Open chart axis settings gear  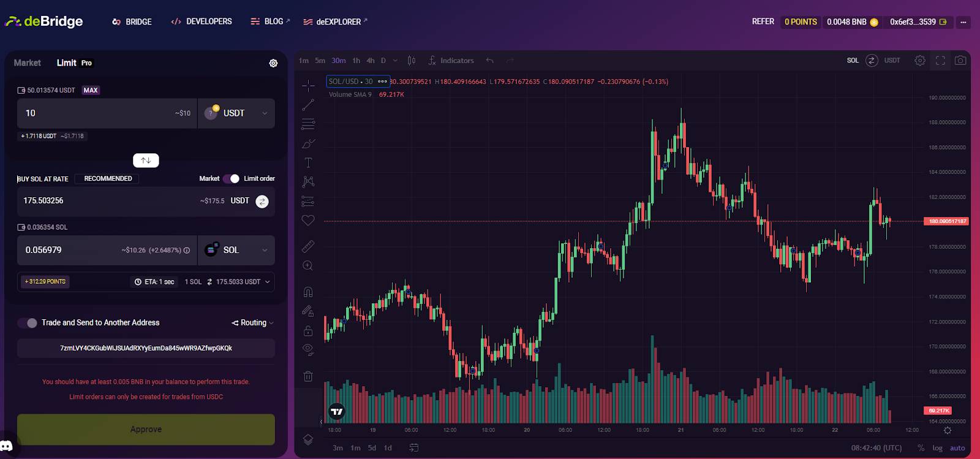coord(948,430)
